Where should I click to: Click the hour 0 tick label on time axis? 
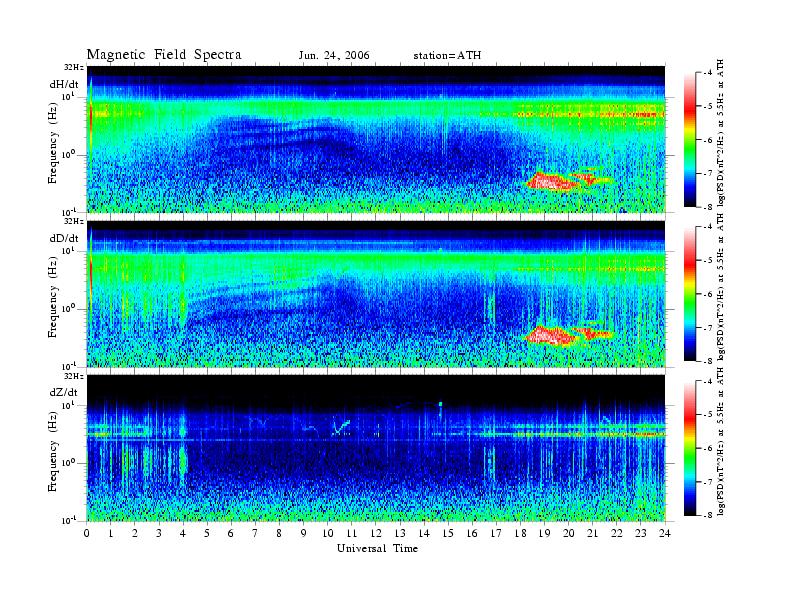point(87,534)
